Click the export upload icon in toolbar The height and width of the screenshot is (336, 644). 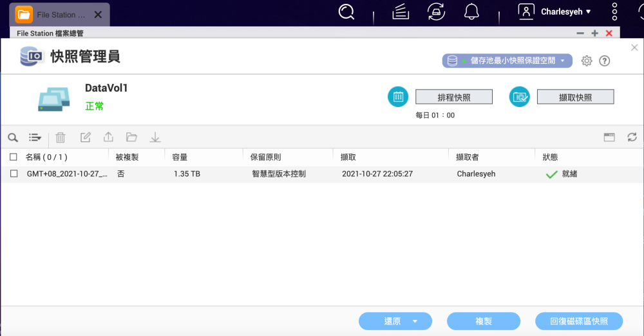pos(108,137)
